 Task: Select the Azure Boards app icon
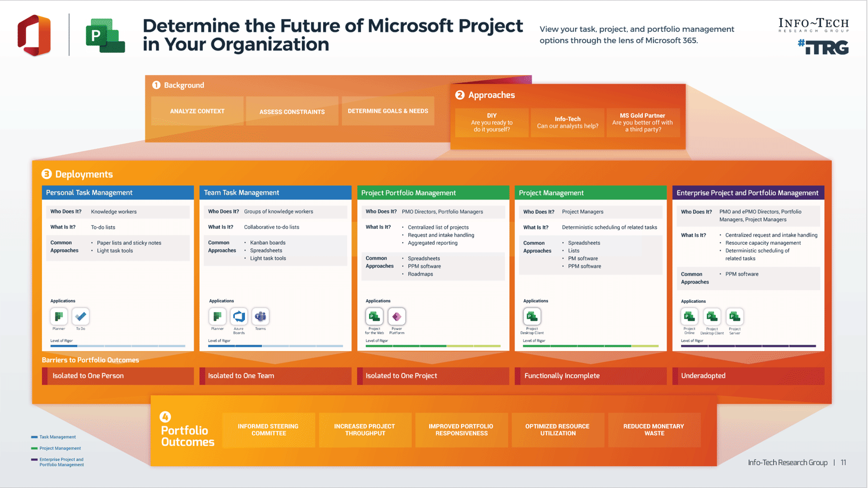point(239,317)
